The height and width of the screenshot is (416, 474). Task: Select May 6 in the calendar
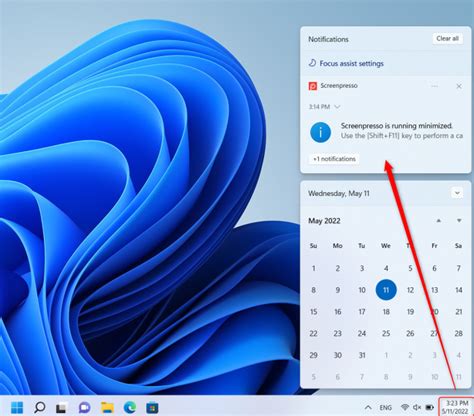pos(434,268)
